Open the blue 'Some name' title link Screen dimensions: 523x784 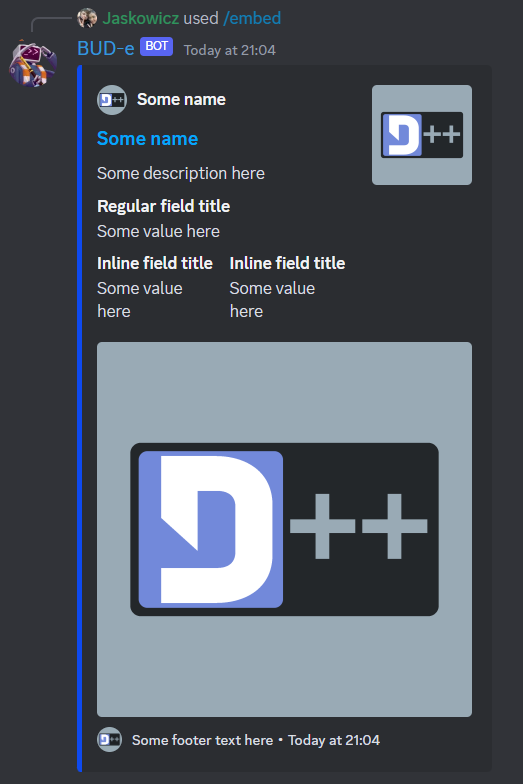148,138
